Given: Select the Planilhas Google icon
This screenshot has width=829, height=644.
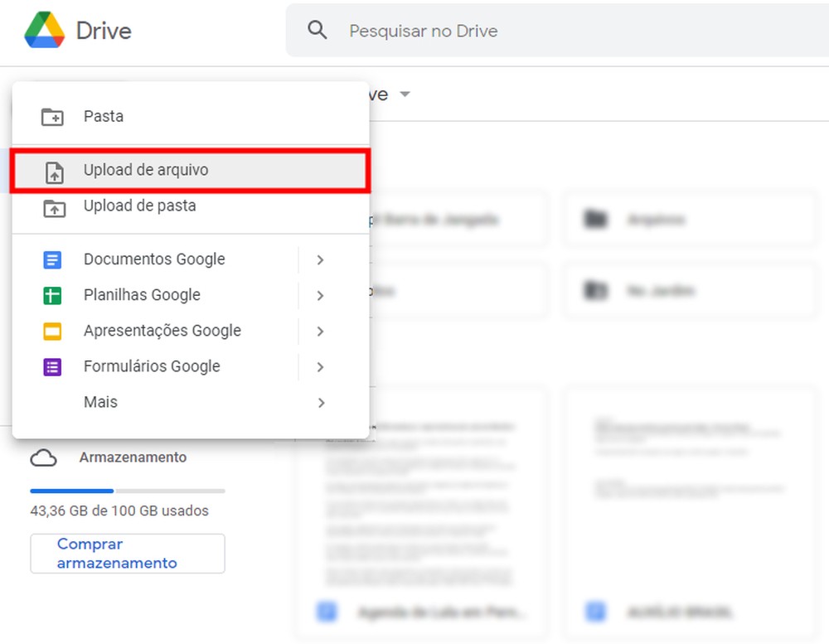Looking at the screenshot, I should [51, 295].
